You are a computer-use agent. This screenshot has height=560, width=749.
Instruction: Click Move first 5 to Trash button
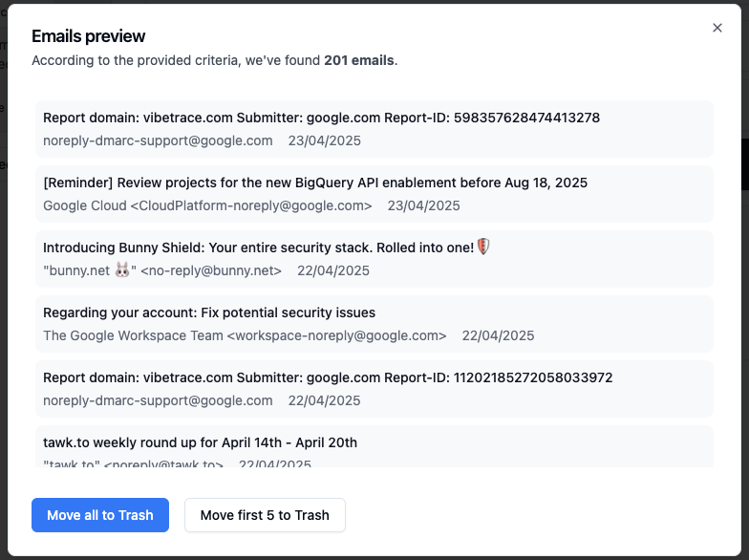[265, 515]
